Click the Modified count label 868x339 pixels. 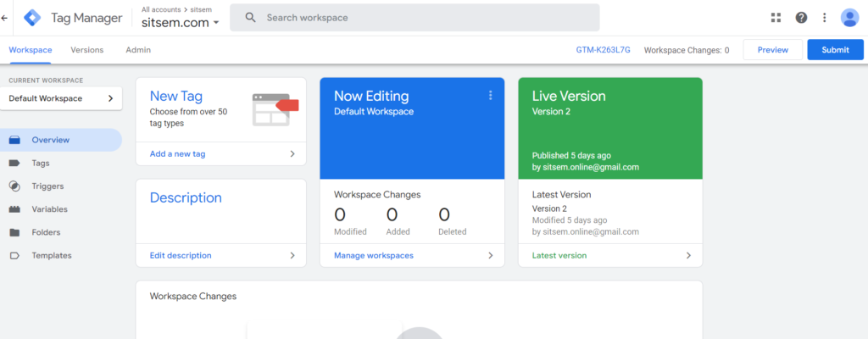point(350,231)
